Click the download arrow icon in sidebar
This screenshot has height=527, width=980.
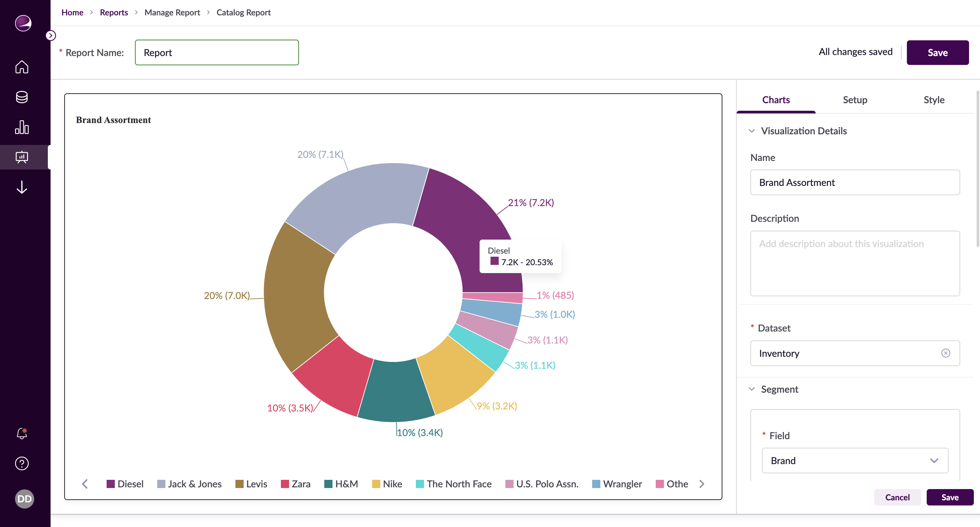coord(22,188)
